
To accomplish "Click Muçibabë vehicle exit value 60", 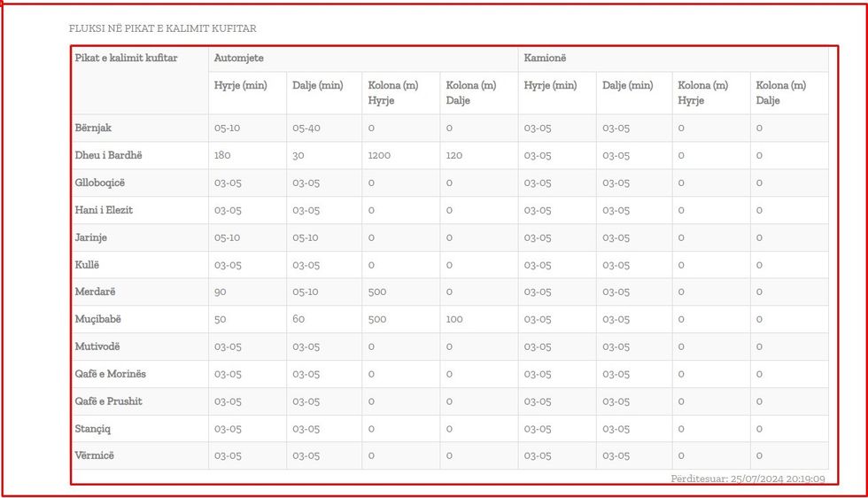I will pos(298,319).
